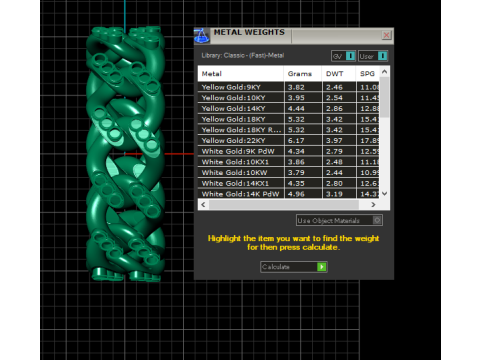Select the Yellow Gold:9KY row
This screenshot has width=480, height=360.
(289, 87)
